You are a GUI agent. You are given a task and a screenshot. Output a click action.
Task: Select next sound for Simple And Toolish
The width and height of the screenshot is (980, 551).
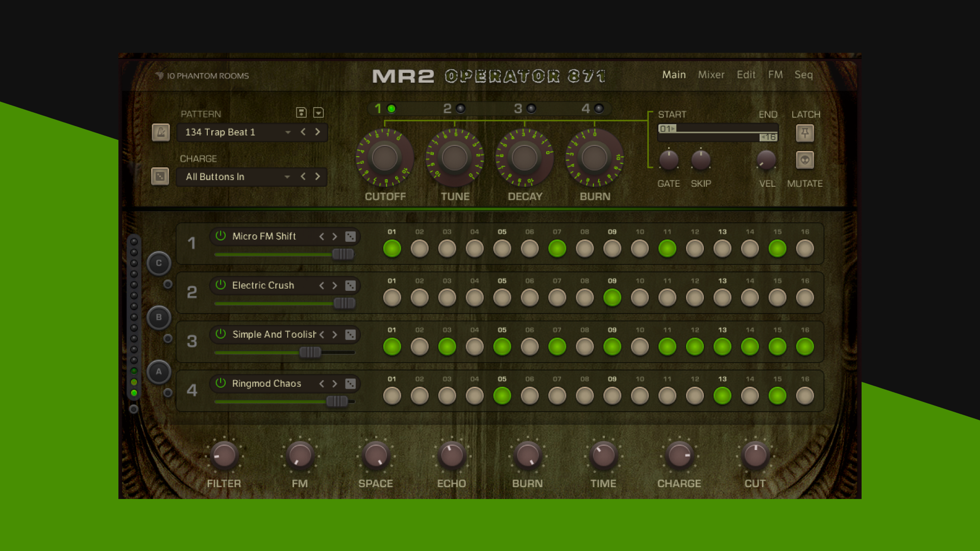(335, 335)
